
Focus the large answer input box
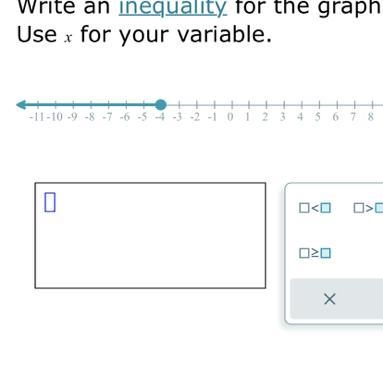pos(150,235)
